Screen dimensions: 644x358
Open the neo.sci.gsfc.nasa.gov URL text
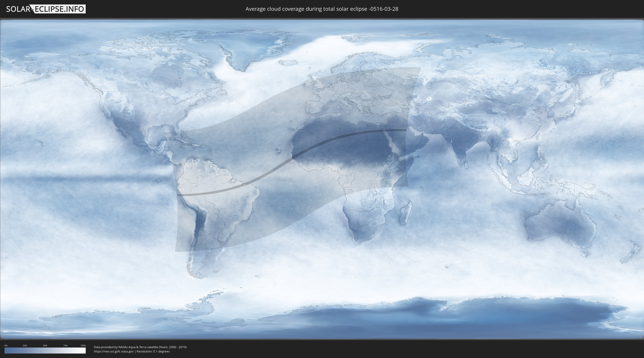coord(114,351)
